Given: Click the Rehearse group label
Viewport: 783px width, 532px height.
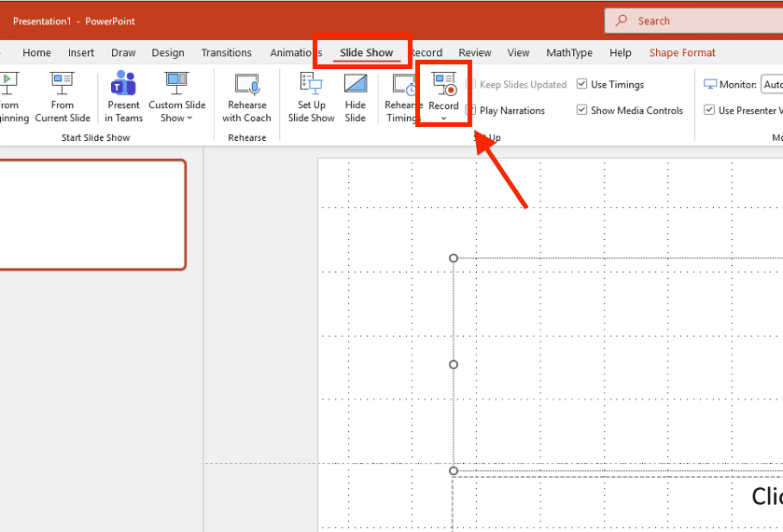Looking at the screenshot, I should (247, 137).
